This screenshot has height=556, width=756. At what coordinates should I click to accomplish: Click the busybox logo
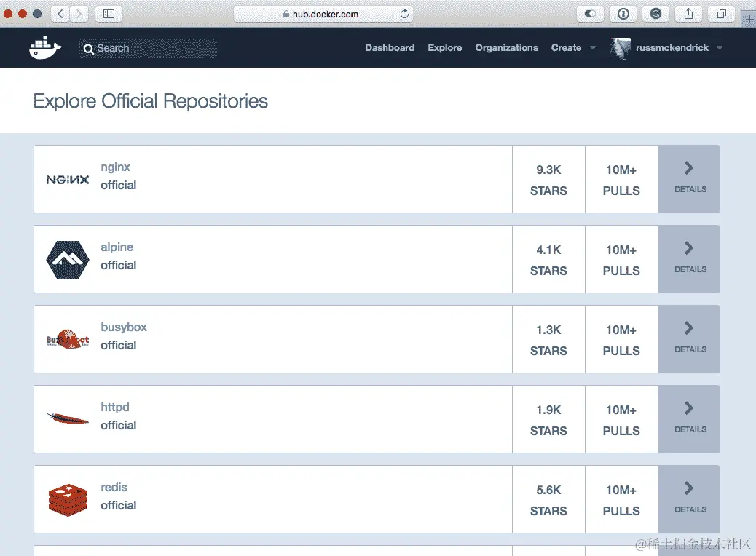pyautogui.click(x=68, y=339)
